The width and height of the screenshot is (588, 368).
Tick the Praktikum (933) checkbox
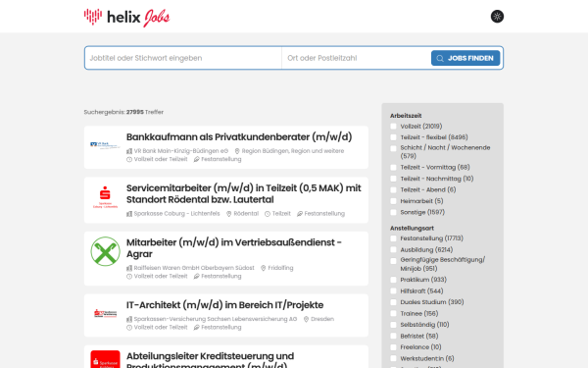[x=393, y=280]
